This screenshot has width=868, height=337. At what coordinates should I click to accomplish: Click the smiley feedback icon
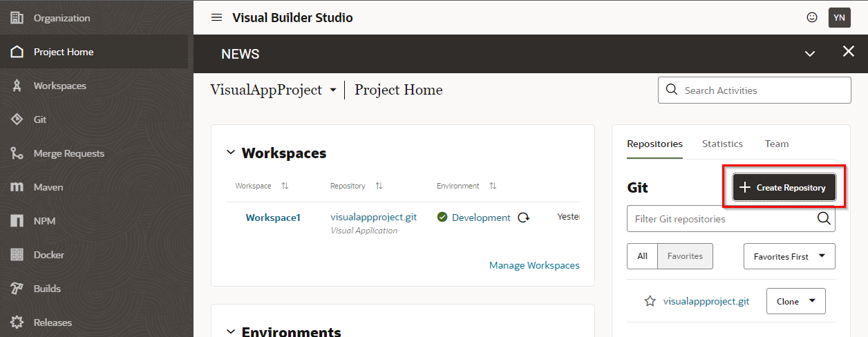coord(812,18)
